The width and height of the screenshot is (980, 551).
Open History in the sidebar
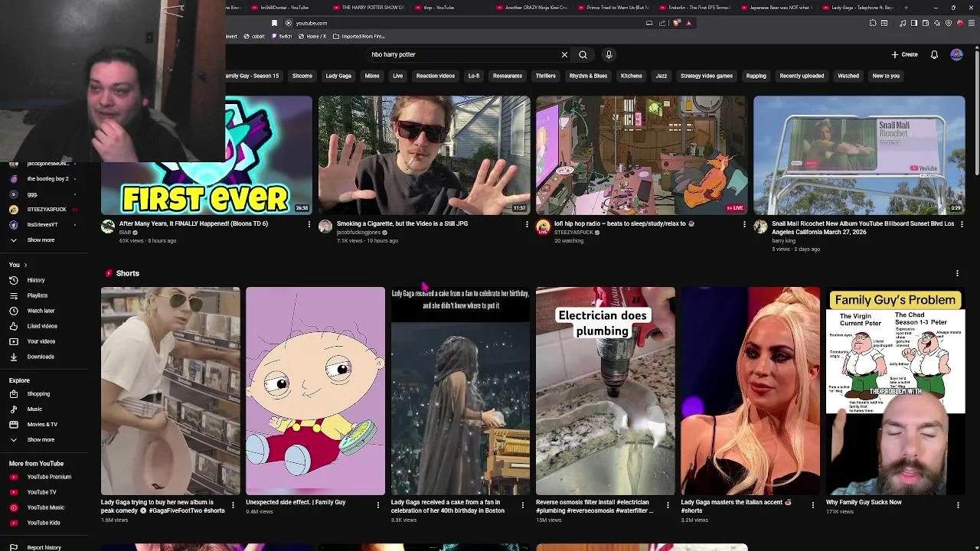click(x=36, y=280)
